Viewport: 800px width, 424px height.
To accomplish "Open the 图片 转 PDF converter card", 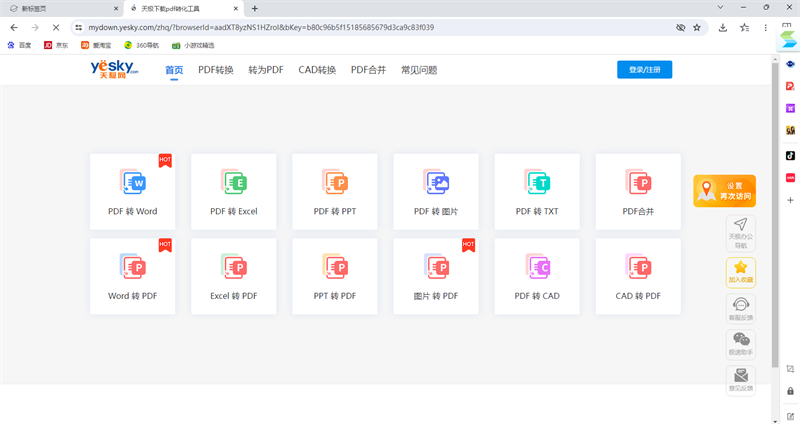I will [x=436, y=276].
